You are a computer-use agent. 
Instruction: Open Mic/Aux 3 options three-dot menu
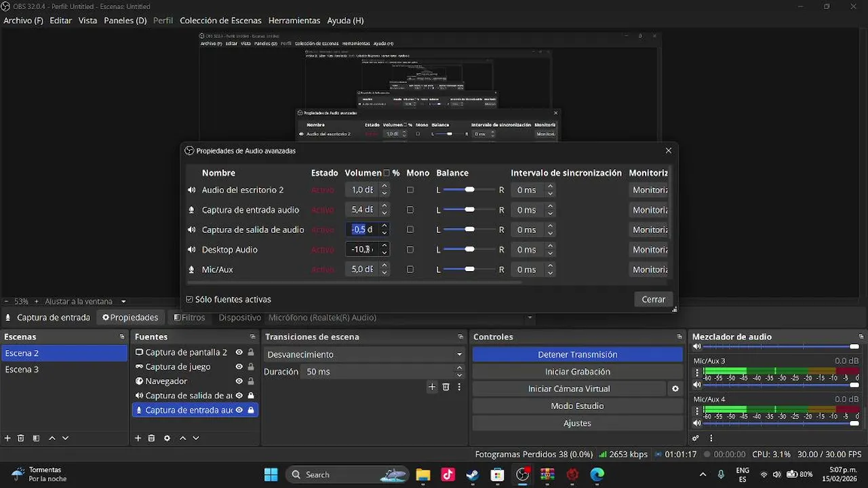(697, 373)
